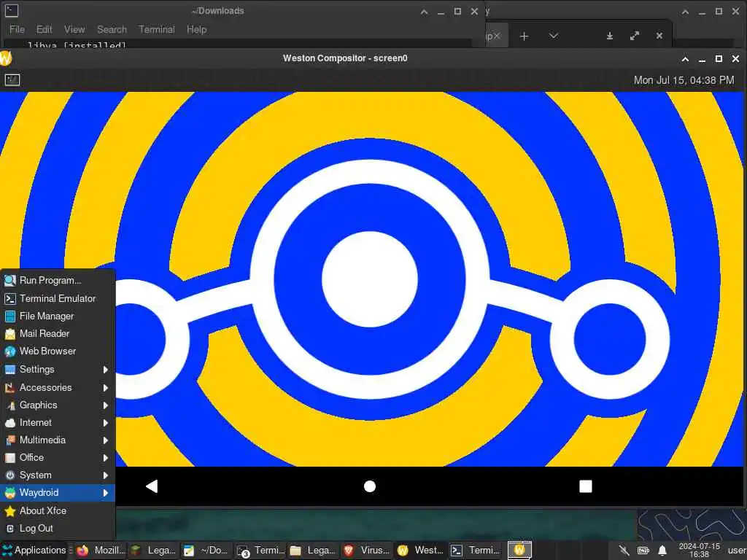Image resolution: width=747 pixels, height=560 pixels.
Task: Expand the Multimedia submenu
Action: click(58, 440)
